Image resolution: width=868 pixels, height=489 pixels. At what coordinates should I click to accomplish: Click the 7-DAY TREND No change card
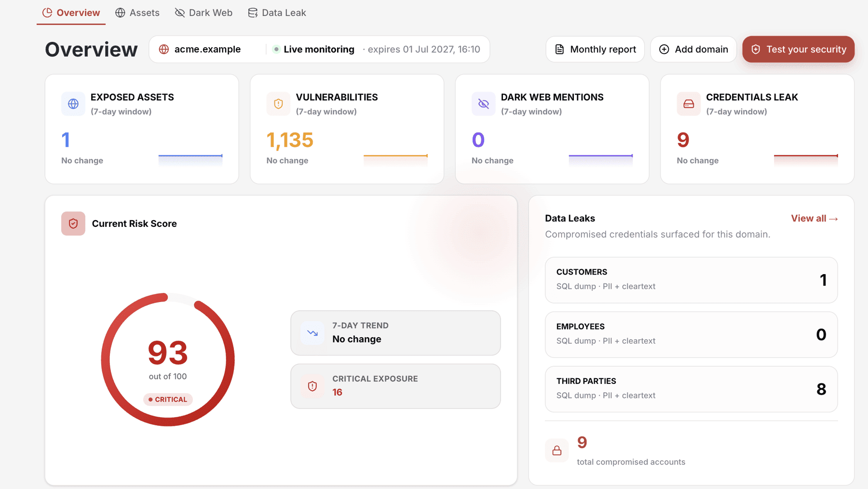(x=395, y=333)
